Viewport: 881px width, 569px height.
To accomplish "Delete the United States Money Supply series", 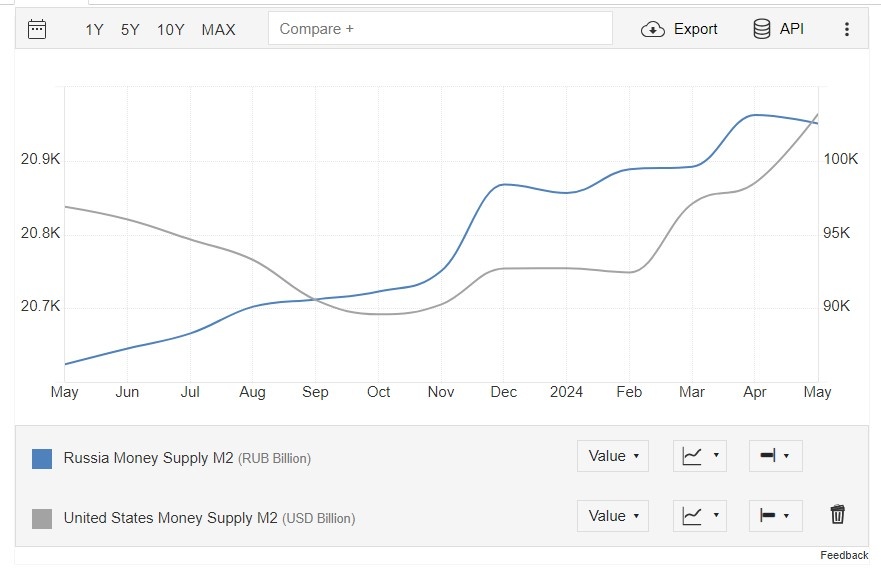I will tap(838, 515).
